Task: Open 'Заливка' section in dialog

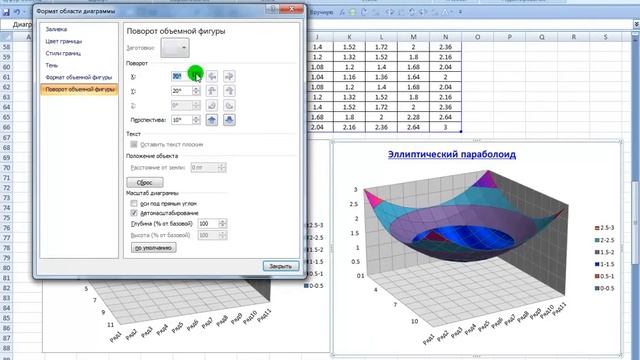Action: click(56, 29)
